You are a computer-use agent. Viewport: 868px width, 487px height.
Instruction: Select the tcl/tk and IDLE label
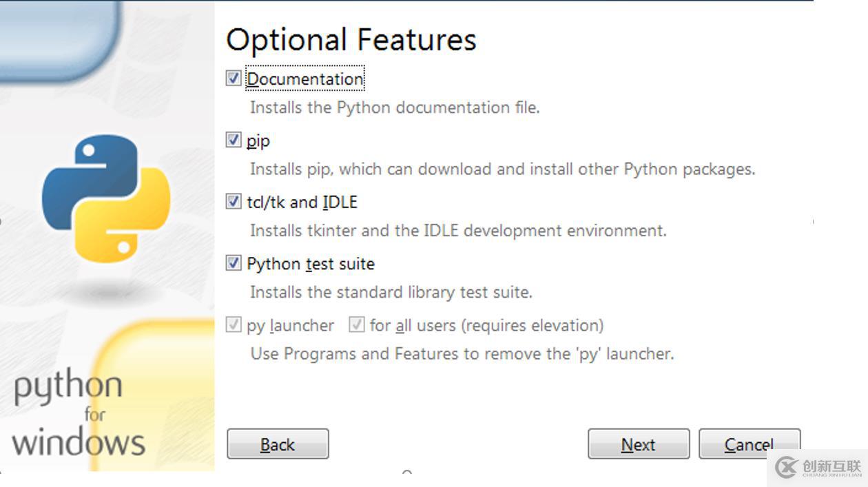click(x=302, y=202)
